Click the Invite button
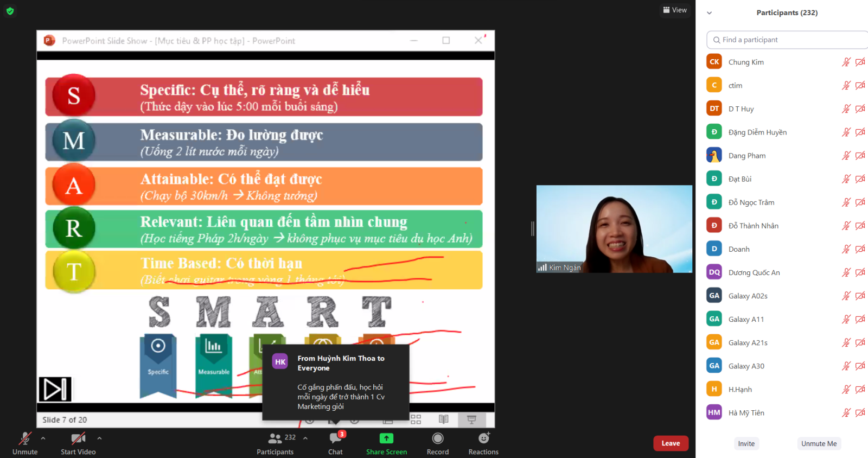This screenshot has width=868, height=458. pos(746,443)
